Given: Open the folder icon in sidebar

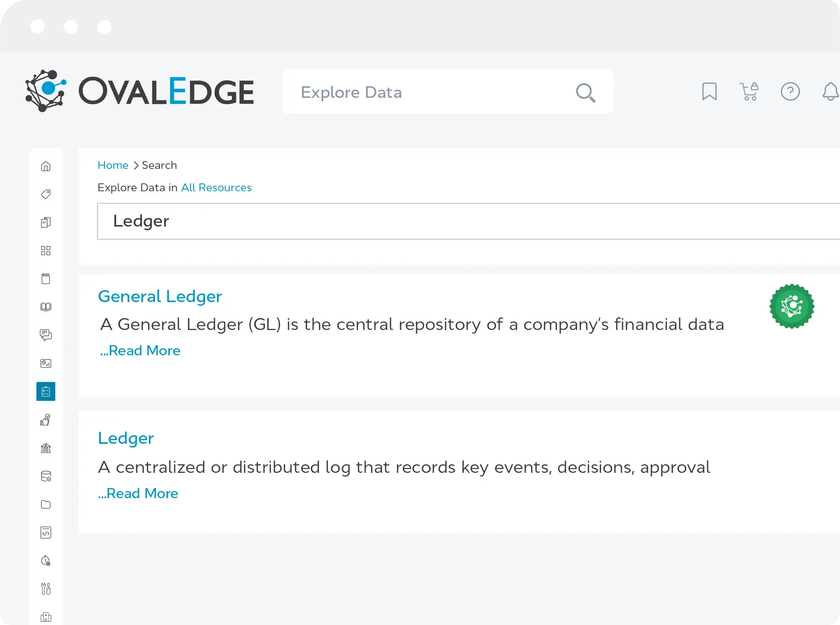Looking at the screenshot, I should (x=46, y=504).
